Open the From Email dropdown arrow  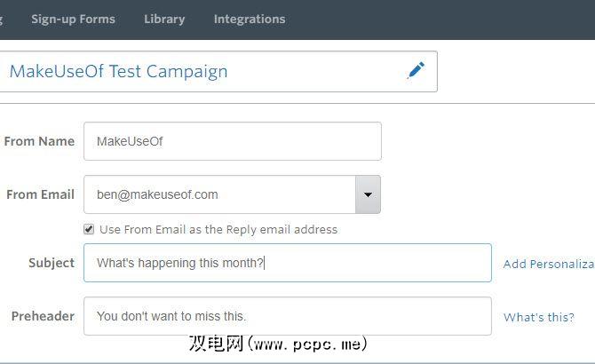coord(368,194)
